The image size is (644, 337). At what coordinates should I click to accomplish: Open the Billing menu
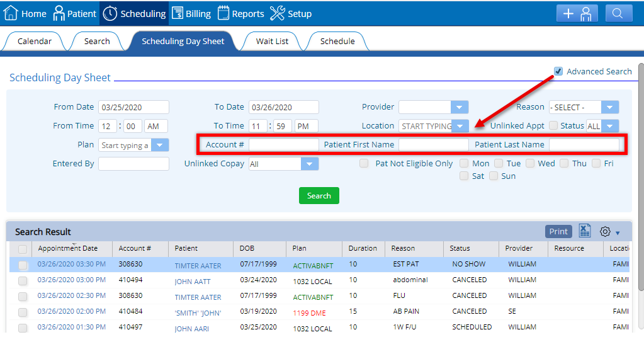point(191,14)
